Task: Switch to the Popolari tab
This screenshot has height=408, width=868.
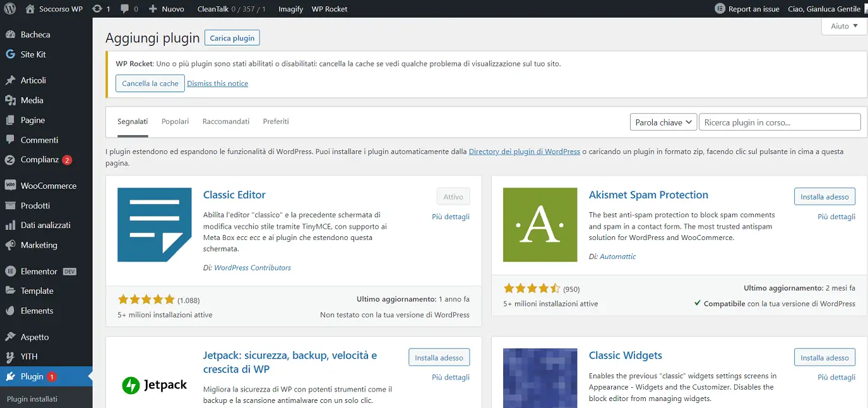Action: point(175,121)
